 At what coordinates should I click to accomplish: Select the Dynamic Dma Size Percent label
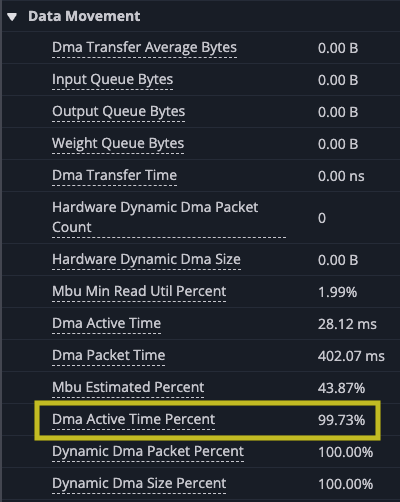pos(139,483)
